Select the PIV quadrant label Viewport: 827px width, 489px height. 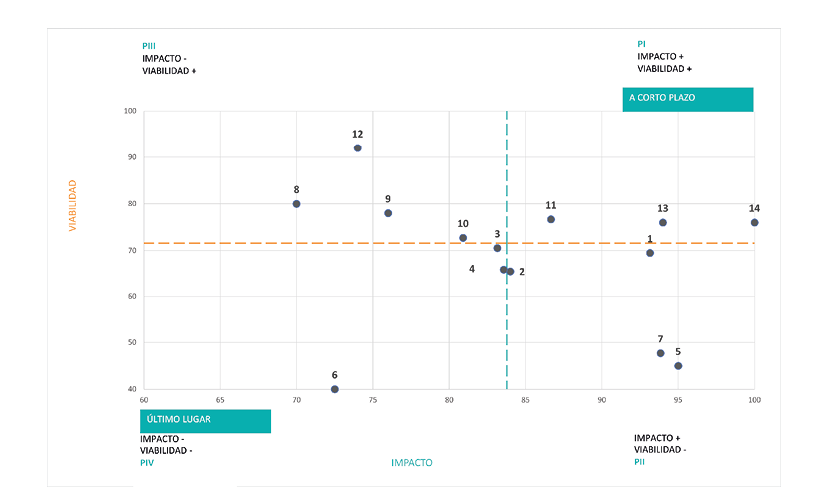tap(149, 463)
